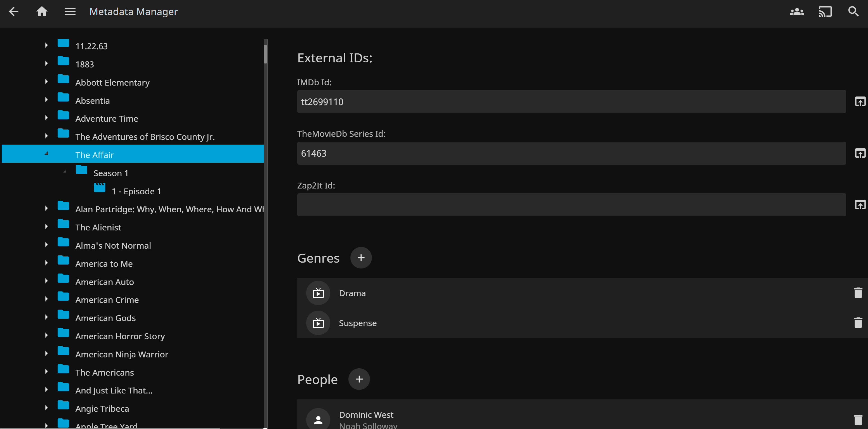Add a new genre with plus button
Viewport: 868px width, 429px height.
pyautogui.click(x=360, y=258)
